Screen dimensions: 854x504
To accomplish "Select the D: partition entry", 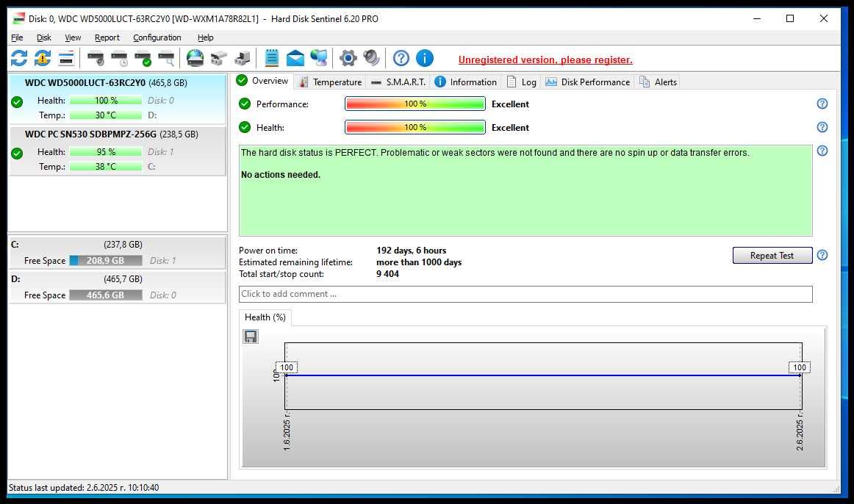I will click(117, 287).
